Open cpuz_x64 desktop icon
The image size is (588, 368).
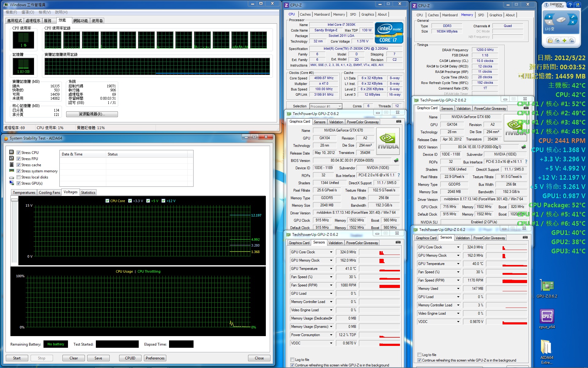(547, 319)
